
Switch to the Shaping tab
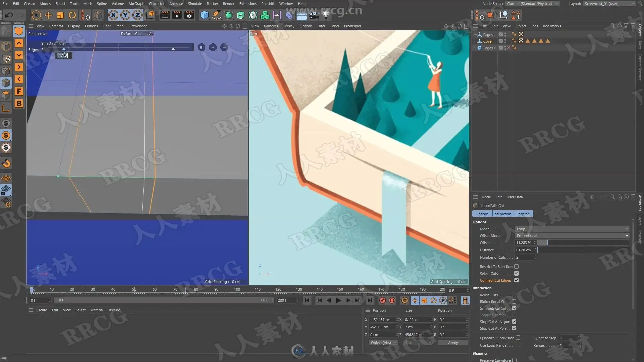(523, 214)
